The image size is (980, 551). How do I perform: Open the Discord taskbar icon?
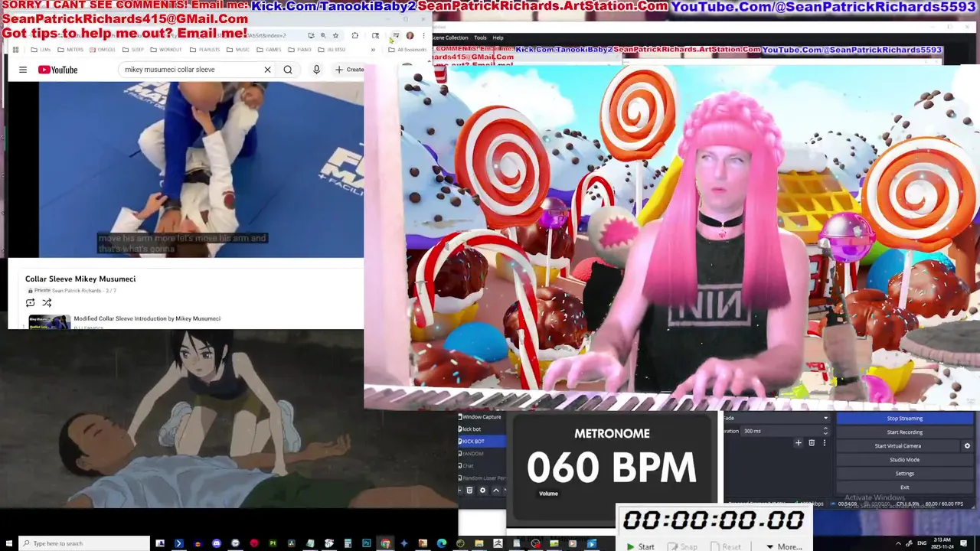[217, 543]
